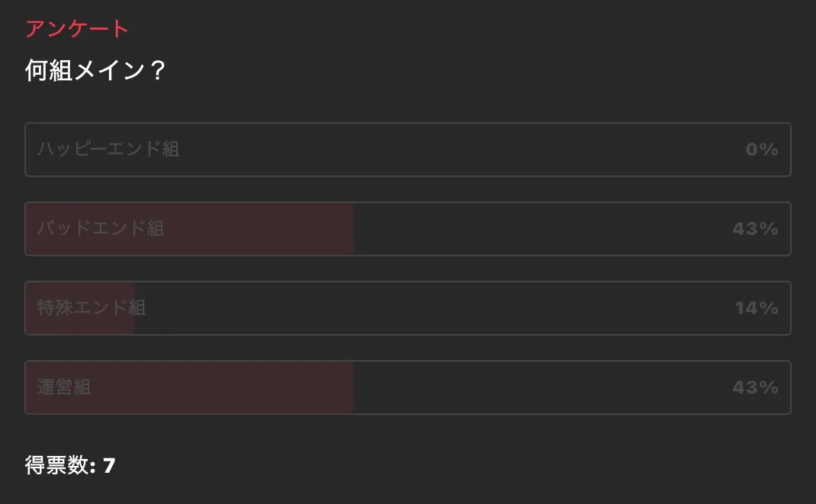Pick the 運営組 poll option label
The height and width of the screenshot is (504, 816).
pos(64,387)
